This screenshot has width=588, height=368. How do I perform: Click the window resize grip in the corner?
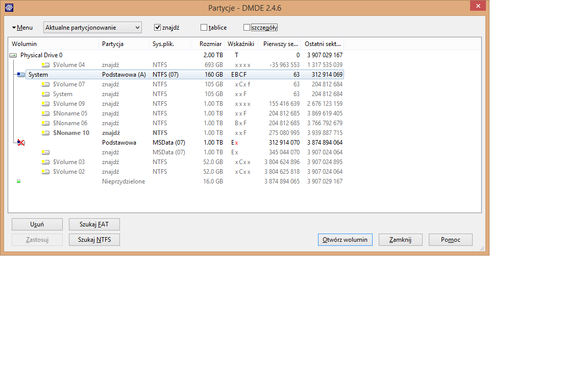(482, 248)
